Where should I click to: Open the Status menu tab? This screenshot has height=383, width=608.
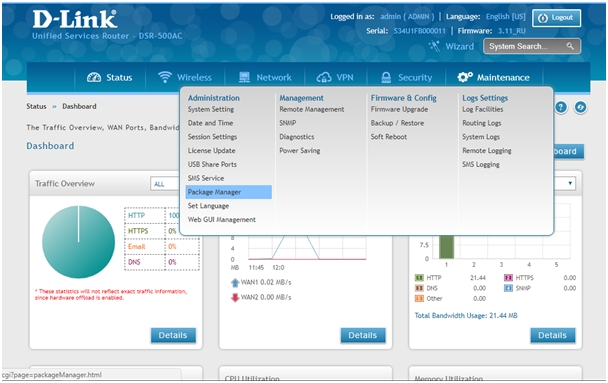(110, 77)
